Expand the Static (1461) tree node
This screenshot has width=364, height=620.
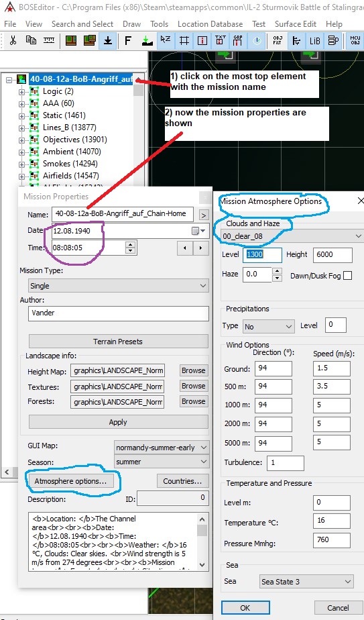pos(21,116)
